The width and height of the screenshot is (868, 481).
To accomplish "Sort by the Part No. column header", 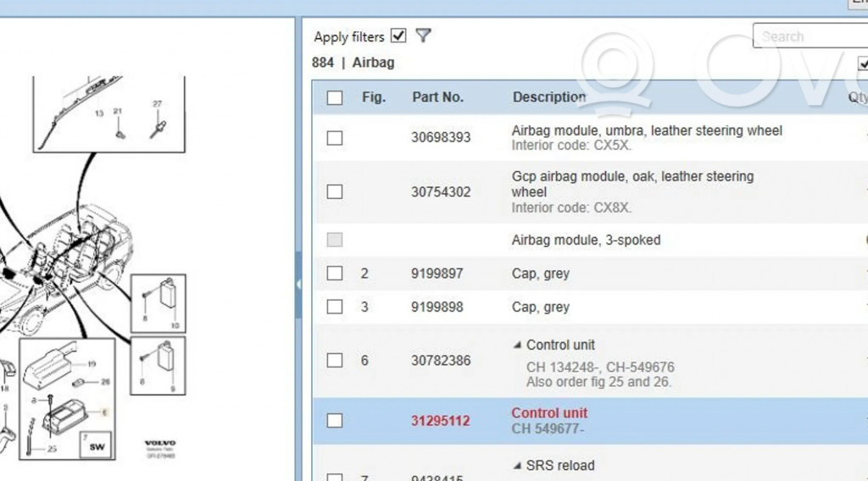I will pos(437,97).
